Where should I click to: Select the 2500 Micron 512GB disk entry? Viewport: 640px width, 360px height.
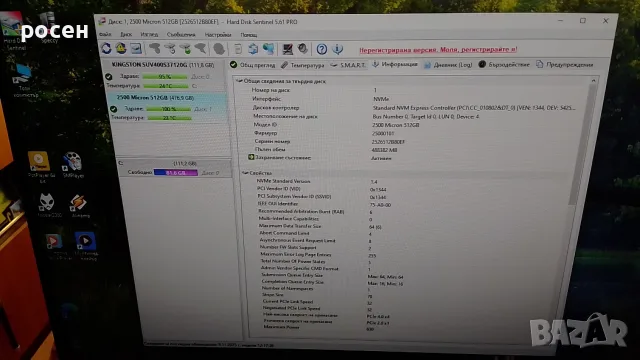155,98
